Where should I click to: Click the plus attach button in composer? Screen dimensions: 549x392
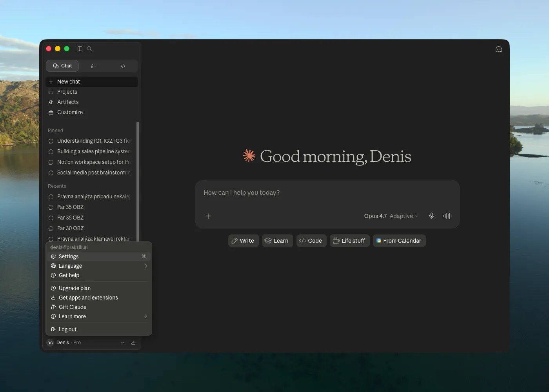(208, 216)
